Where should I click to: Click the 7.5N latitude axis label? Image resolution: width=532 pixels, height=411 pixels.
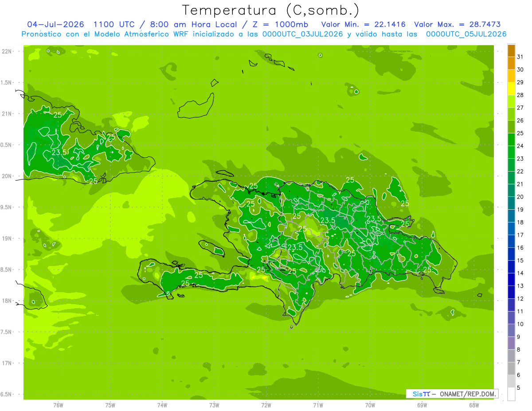click(x=6, y=332)
